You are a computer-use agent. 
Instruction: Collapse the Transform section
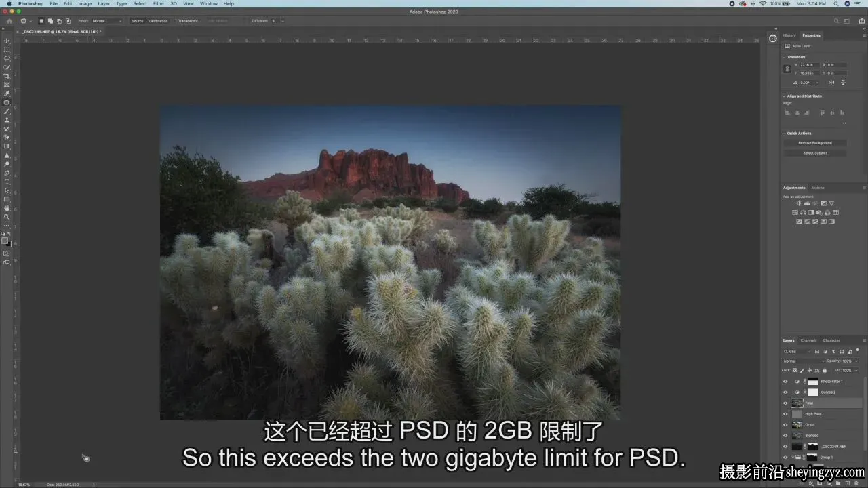click(x=784, y=57)
